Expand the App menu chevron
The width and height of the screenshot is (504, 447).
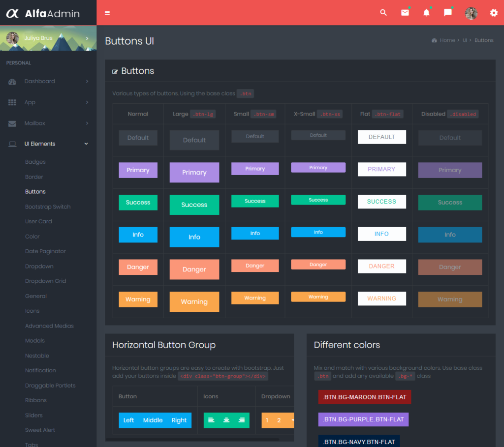pyautogui.click(x=87, y=102)
